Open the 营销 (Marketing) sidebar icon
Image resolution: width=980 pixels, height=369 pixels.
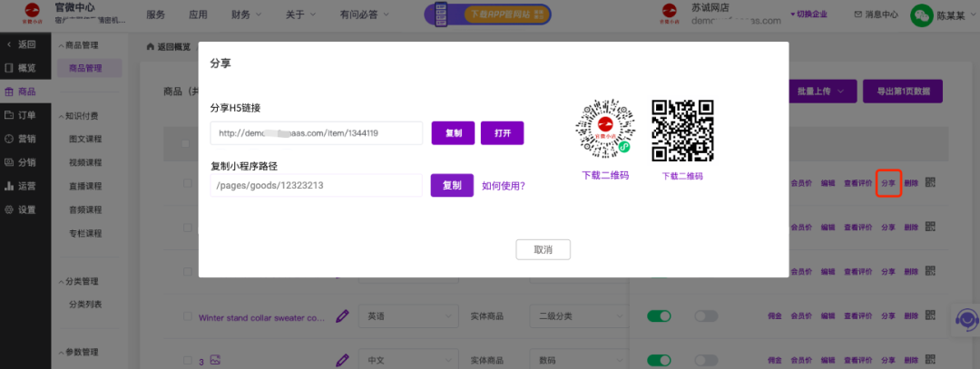point(10,139)
